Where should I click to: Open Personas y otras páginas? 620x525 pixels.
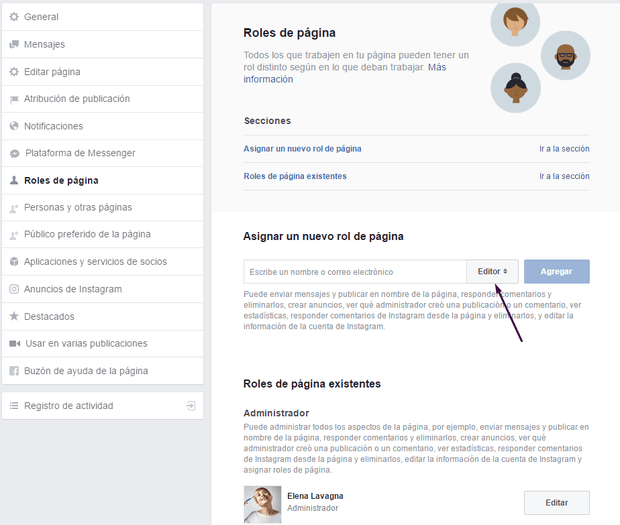pyautogui.click(x=102, y=208)
